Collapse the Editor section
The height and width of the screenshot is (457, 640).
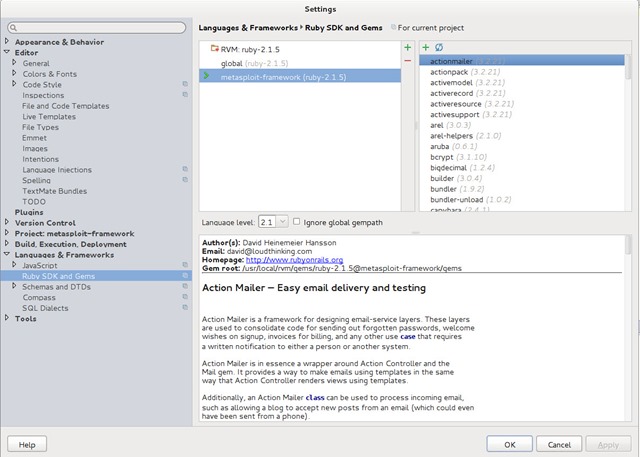7,52
